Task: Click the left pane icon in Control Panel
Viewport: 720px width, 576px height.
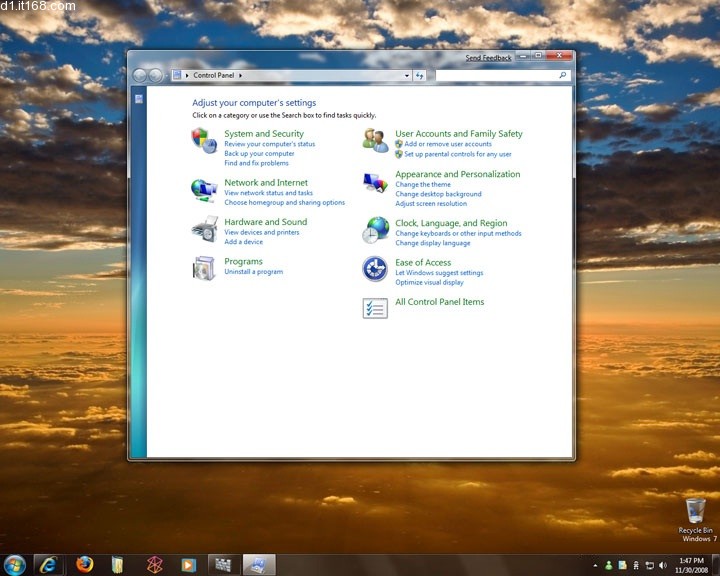Action: coord(139,99)
